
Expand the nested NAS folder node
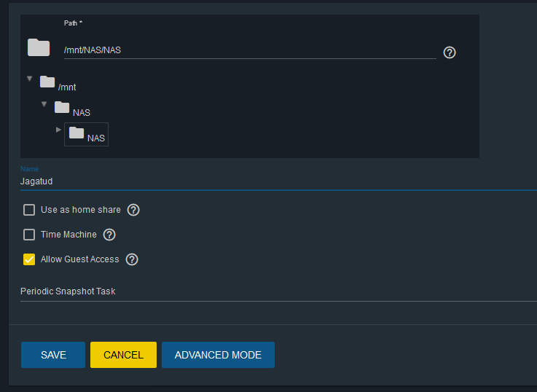(58, 130)
